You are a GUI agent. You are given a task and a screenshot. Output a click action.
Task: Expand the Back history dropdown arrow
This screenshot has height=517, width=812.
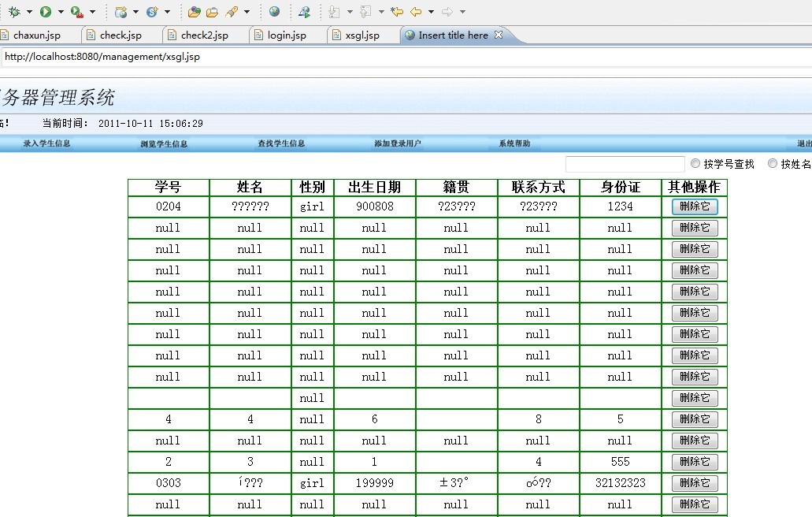(x=431, y=11)
